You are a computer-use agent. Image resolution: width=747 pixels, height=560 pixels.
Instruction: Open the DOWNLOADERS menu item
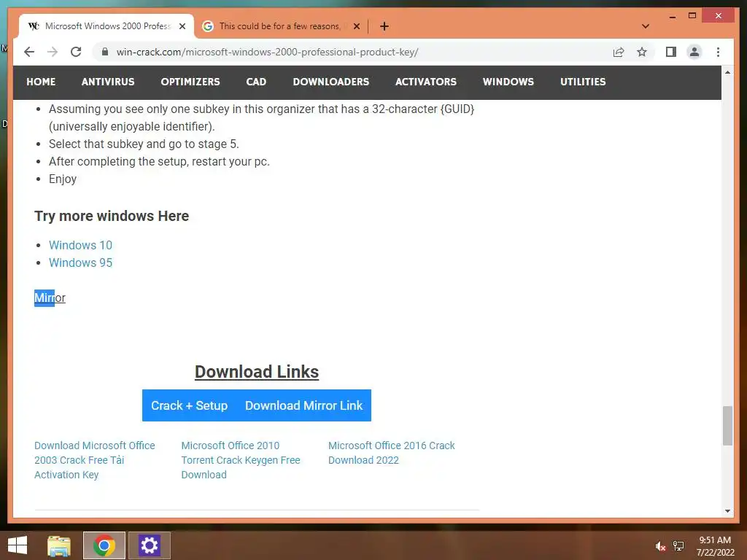pos(331,82)
